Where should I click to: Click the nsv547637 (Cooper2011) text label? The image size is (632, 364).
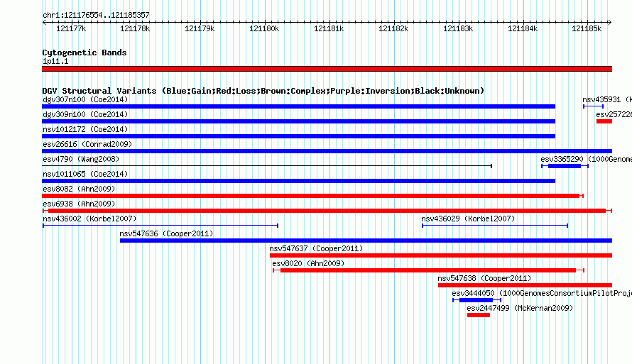[317, 248]
